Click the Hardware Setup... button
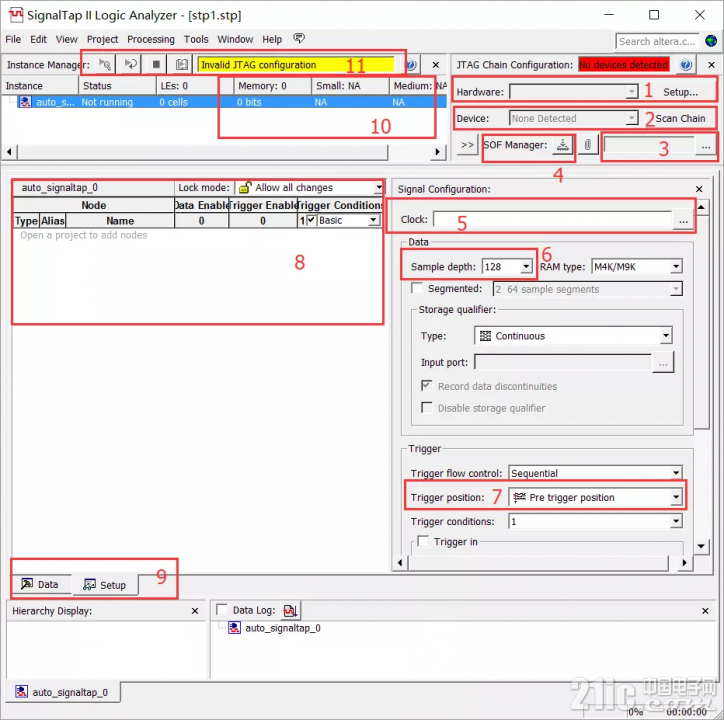The width and height of the screenshot is (724, 720). pyautogui.click(x=681, y=92)
